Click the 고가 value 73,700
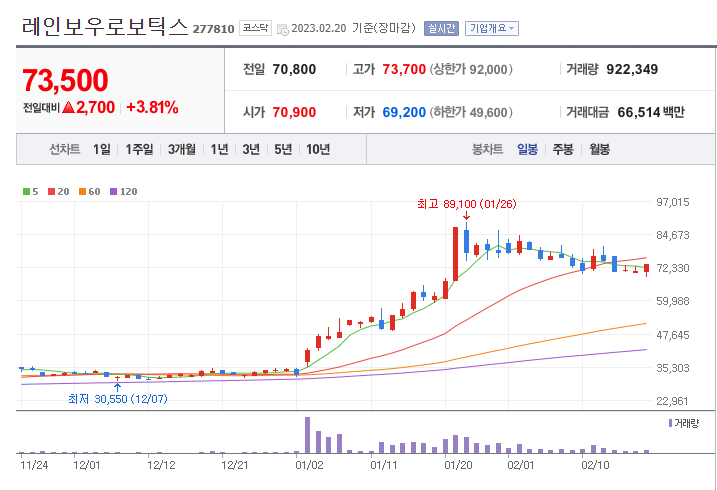Viewport: 717px width, 490px height. [x=404, y=69]
